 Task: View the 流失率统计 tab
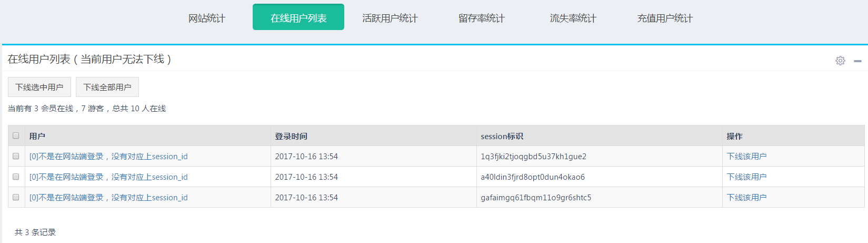click(x=573, y=18)
